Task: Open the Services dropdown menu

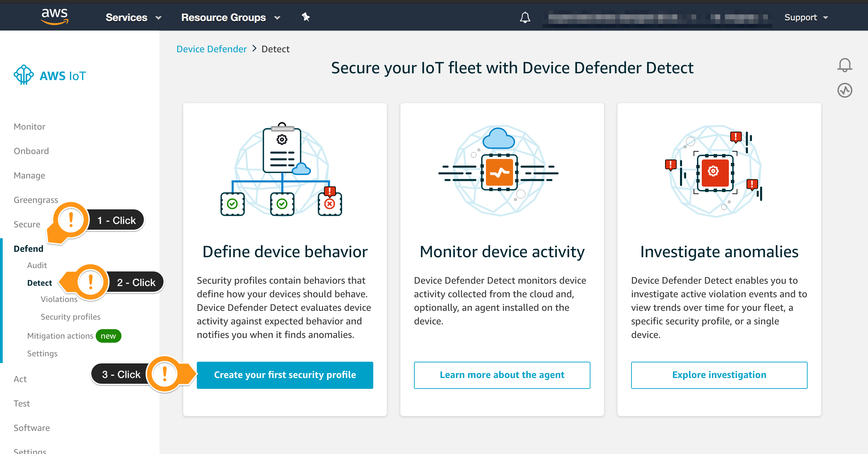Action: (x=133, y=18)
